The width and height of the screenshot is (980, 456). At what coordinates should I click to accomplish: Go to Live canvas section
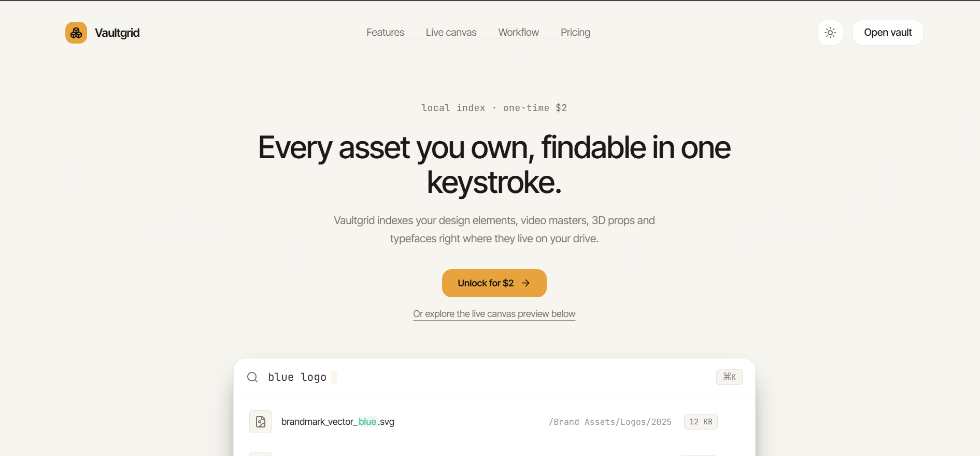tap(451, 33)
